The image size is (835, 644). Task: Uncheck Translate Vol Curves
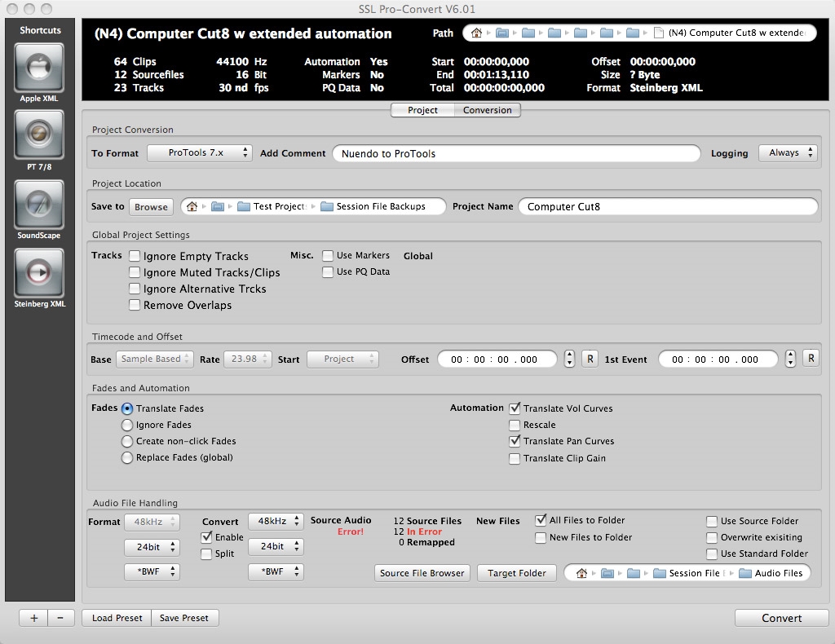coord(515,408)
